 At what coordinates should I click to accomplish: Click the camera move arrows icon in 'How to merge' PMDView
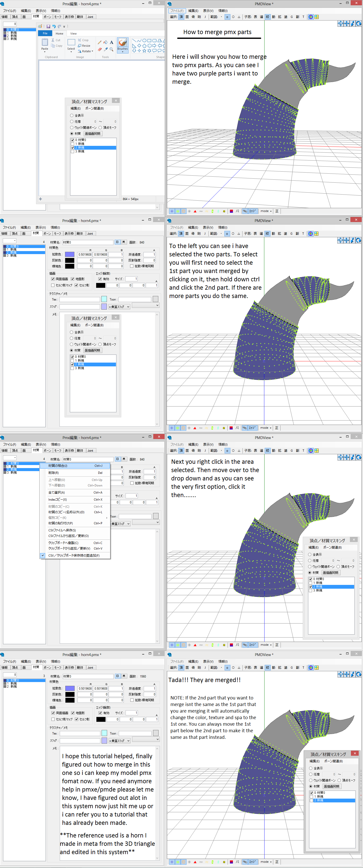tap(347, 23)
